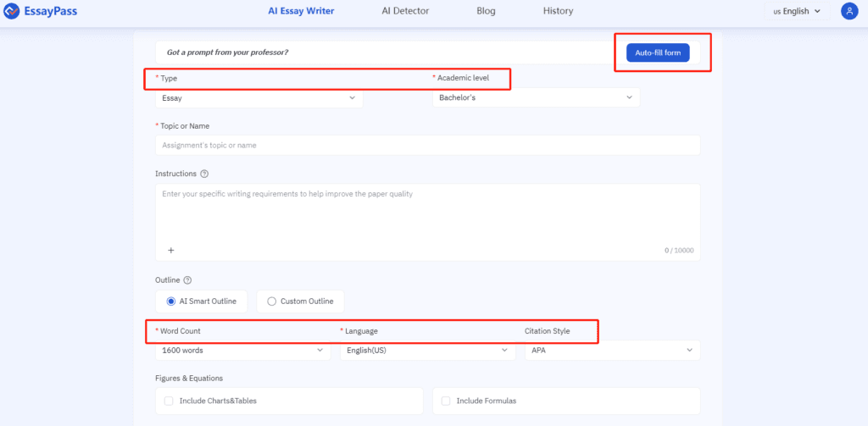The height and width of the screenshot is (426, 868).
Task: Open the Language dropdown showing English(US)
Action: (428, 351)
